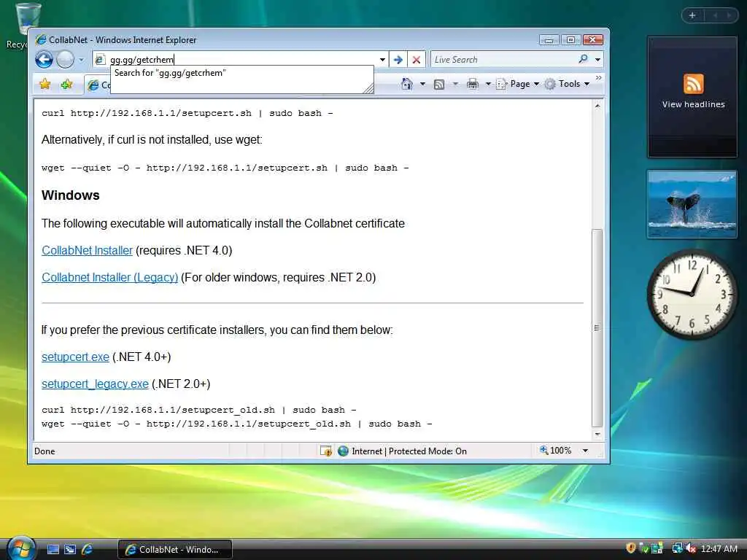Click Switch between windows quick launch icon
Viewport: 747px width, 560px height.
tap(70, 550)
